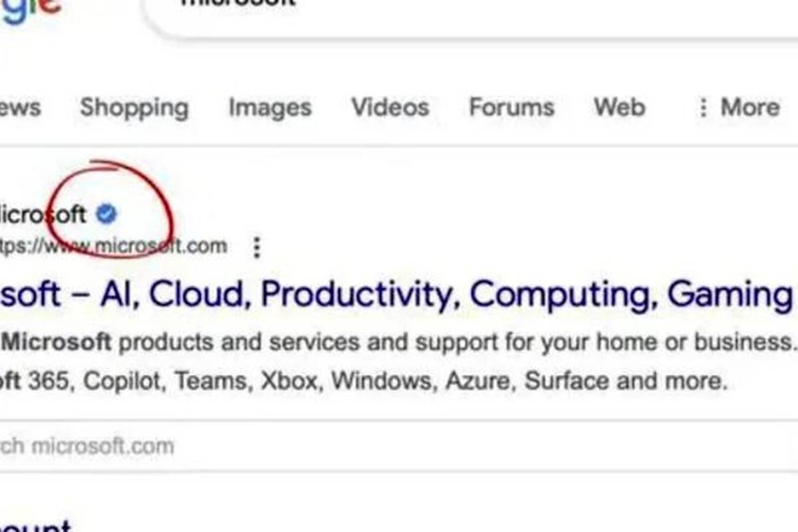The image size is (798, 532).
Task: Switch to the Images tab
Action: [x=270, y=108]
